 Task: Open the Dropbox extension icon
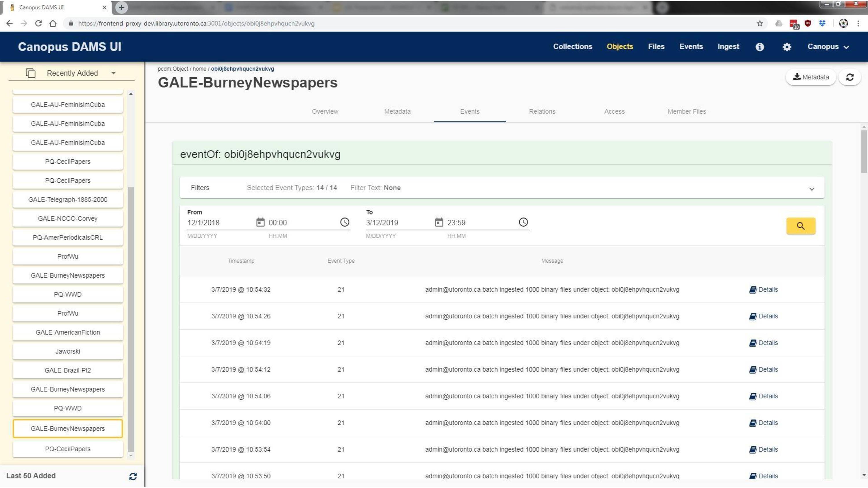(823, 23)
